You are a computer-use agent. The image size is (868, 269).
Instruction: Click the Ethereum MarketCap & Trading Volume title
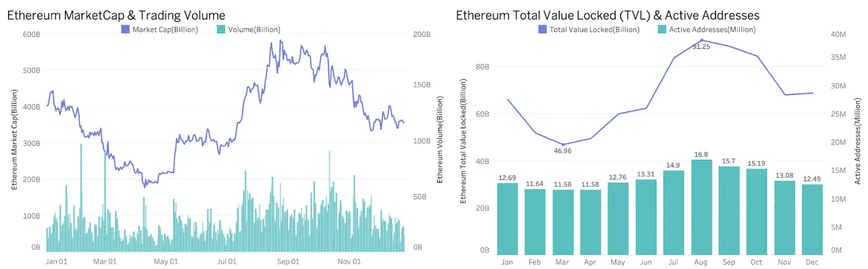116,15
